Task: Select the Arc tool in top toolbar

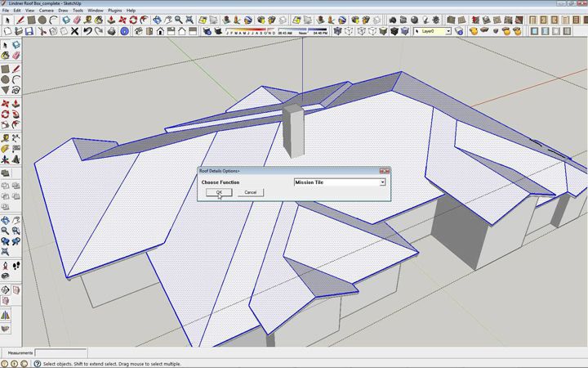Action: click(53, 20)
